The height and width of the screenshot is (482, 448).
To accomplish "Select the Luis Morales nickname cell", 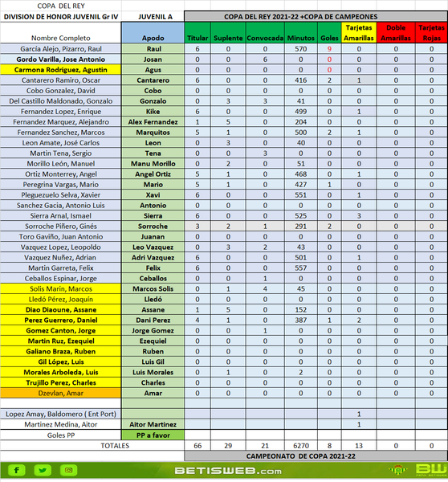I will pyautogui.click(x=153, y=372).
